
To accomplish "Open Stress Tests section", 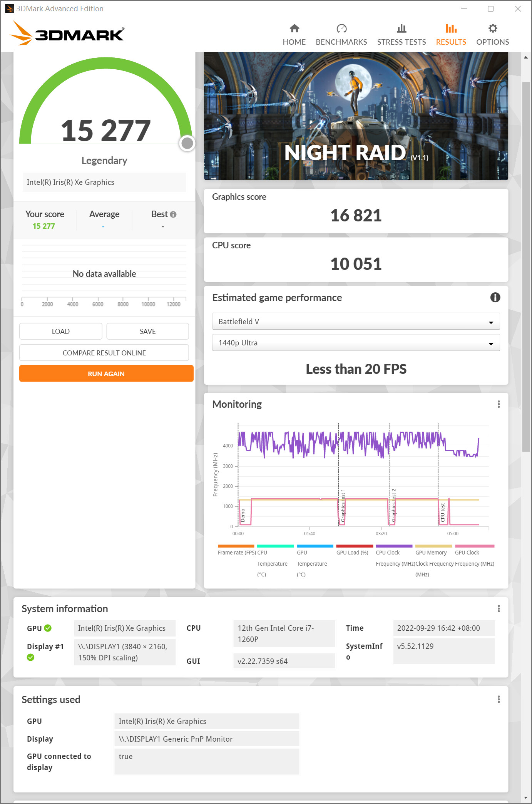I will click(401, 34).
